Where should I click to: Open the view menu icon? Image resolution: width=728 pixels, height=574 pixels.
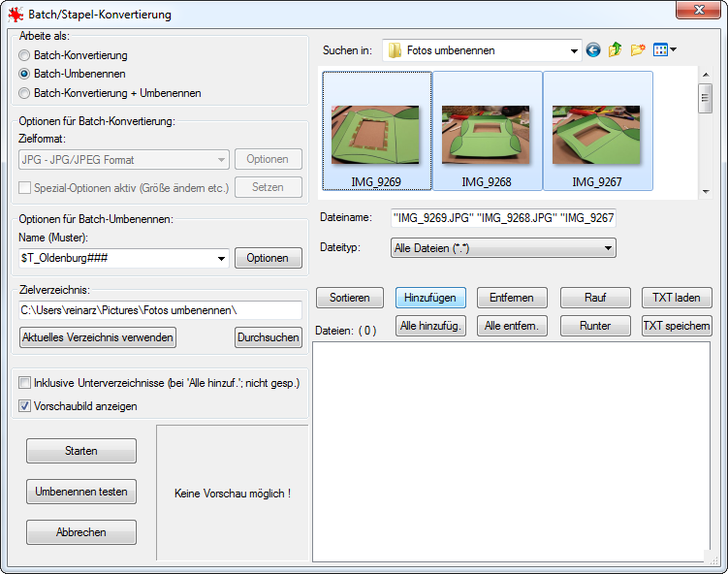pos(664,49)
